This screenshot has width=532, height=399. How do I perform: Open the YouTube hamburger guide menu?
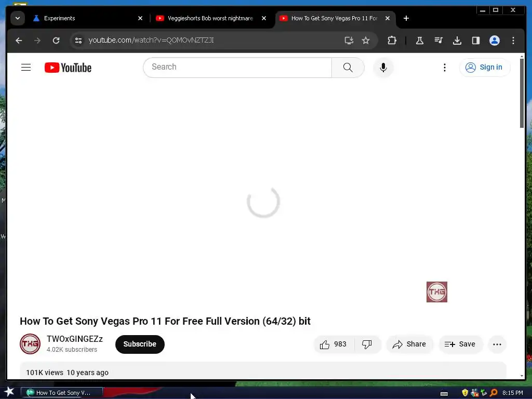point(26,67)
